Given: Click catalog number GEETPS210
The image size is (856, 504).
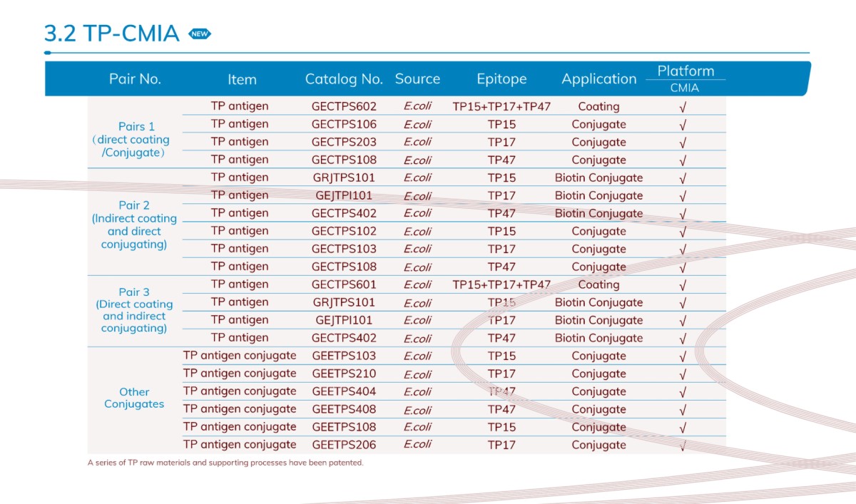Looking at the screenshot, I should tap(344, 374).
